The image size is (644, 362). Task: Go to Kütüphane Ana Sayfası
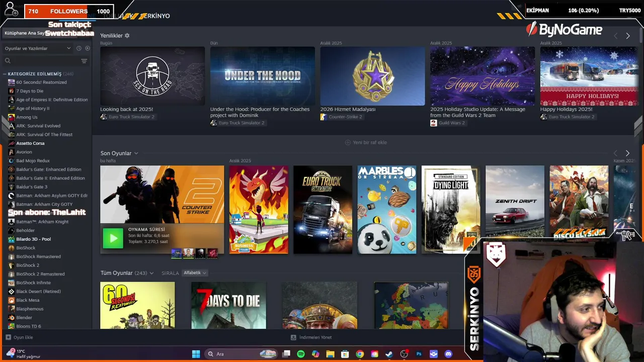coord(24,33)
